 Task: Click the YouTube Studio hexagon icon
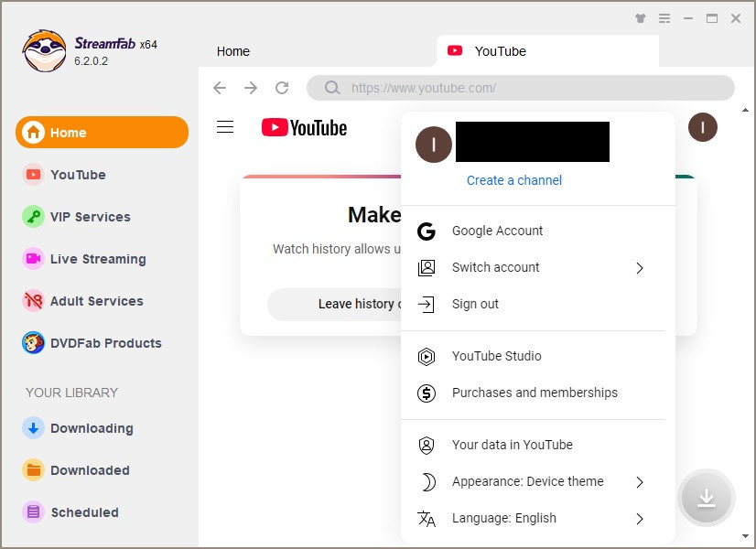coord(427,357)
